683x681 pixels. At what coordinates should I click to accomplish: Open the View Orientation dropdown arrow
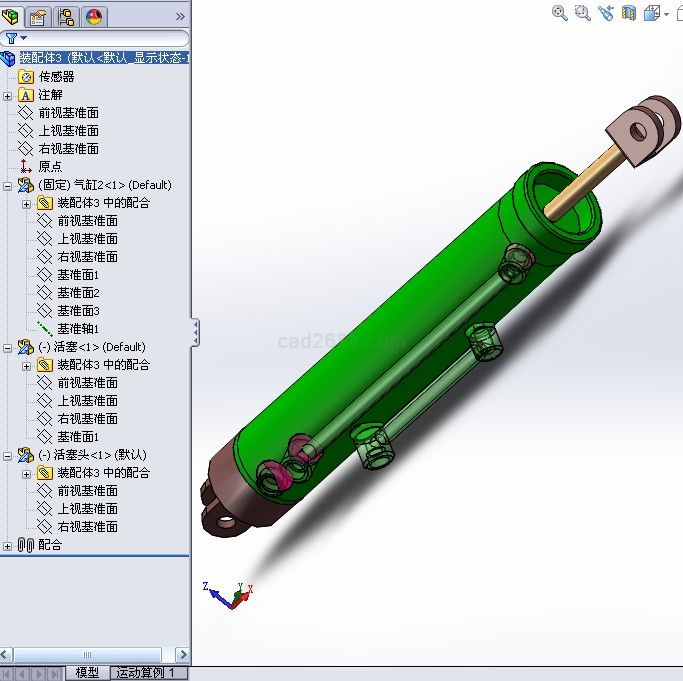click(x=666, y=14)
